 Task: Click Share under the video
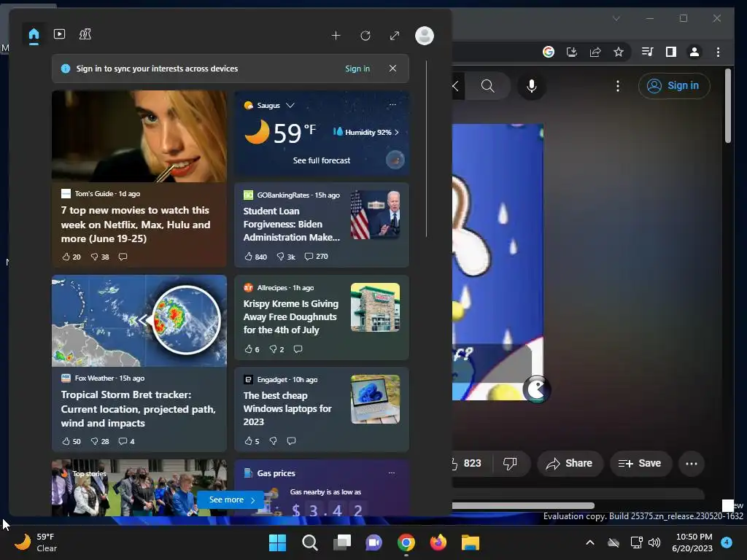[570, 463]
